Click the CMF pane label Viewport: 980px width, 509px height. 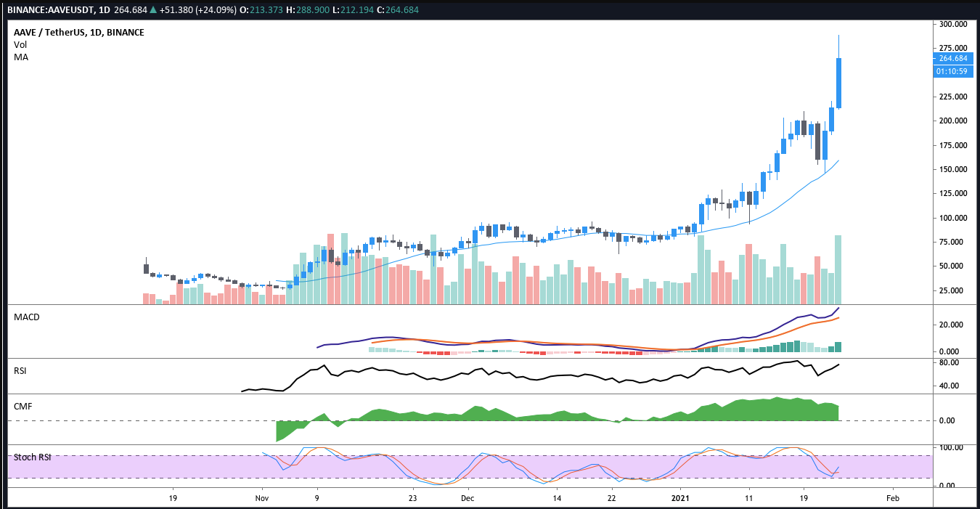[x=23, y=406]
